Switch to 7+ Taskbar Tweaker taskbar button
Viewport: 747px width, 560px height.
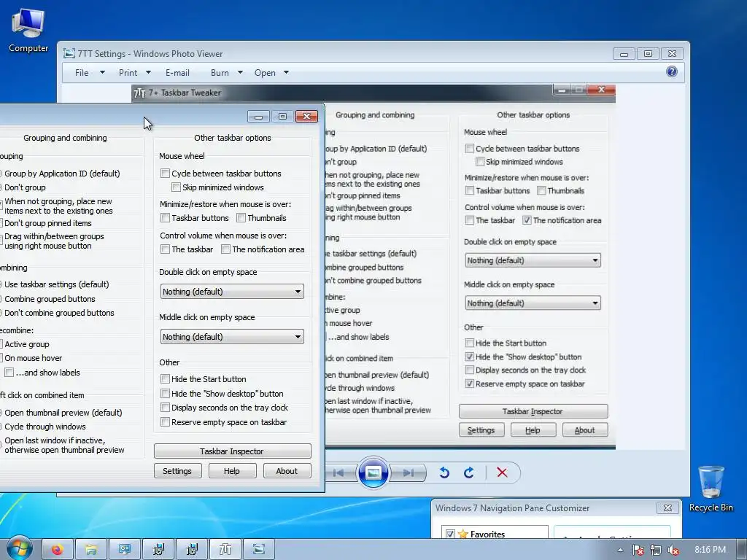(x=225, y=550)
